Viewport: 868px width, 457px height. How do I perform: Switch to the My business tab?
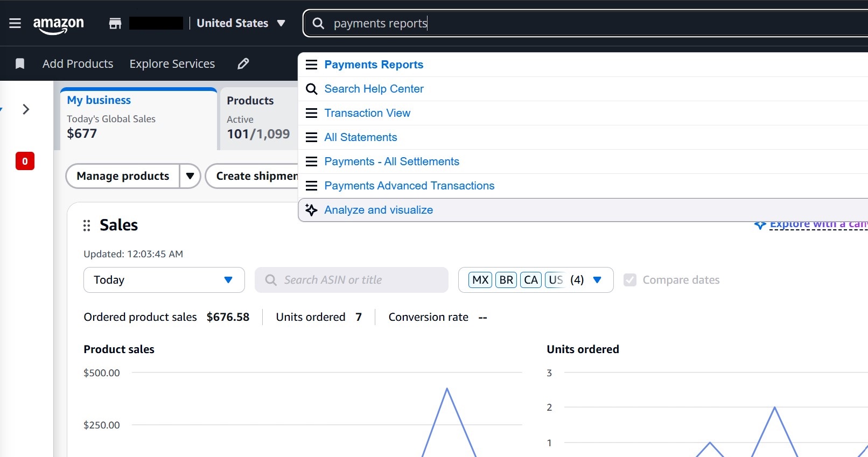(138, 118)
